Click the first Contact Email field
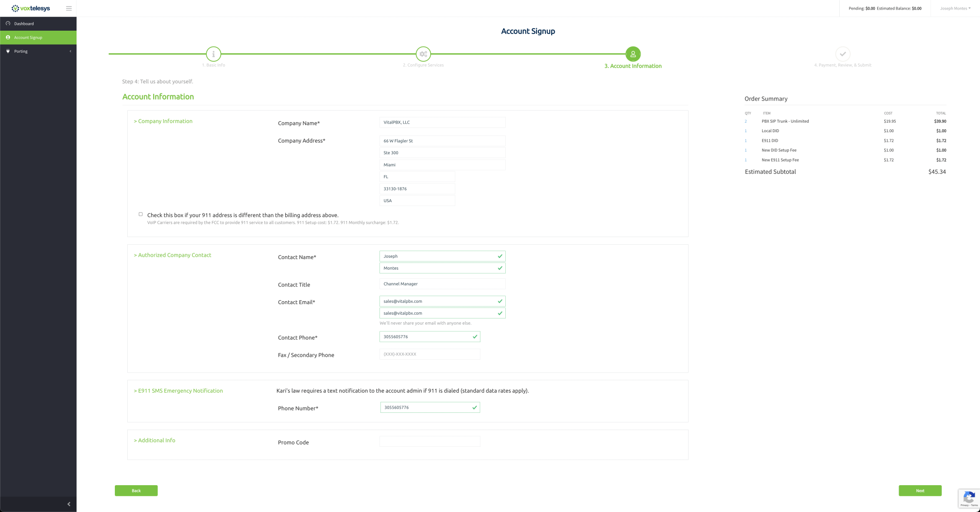 tap(442, 301)
